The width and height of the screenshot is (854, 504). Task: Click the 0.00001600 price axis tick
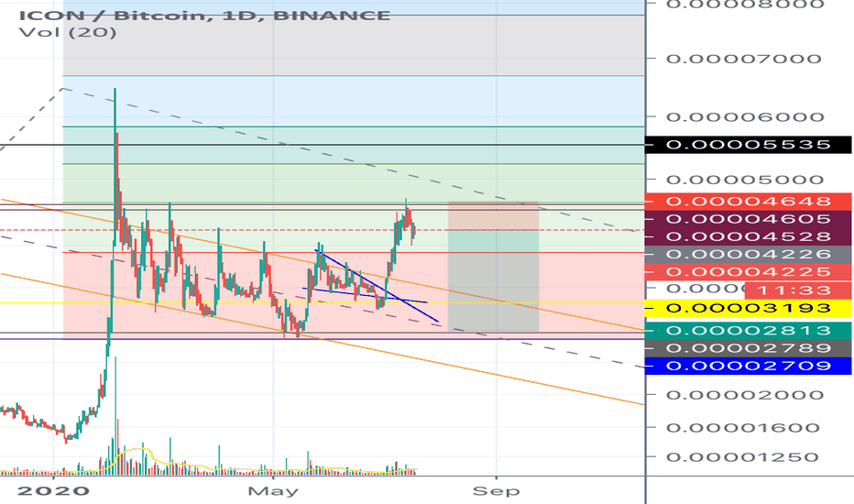[743, 428]
